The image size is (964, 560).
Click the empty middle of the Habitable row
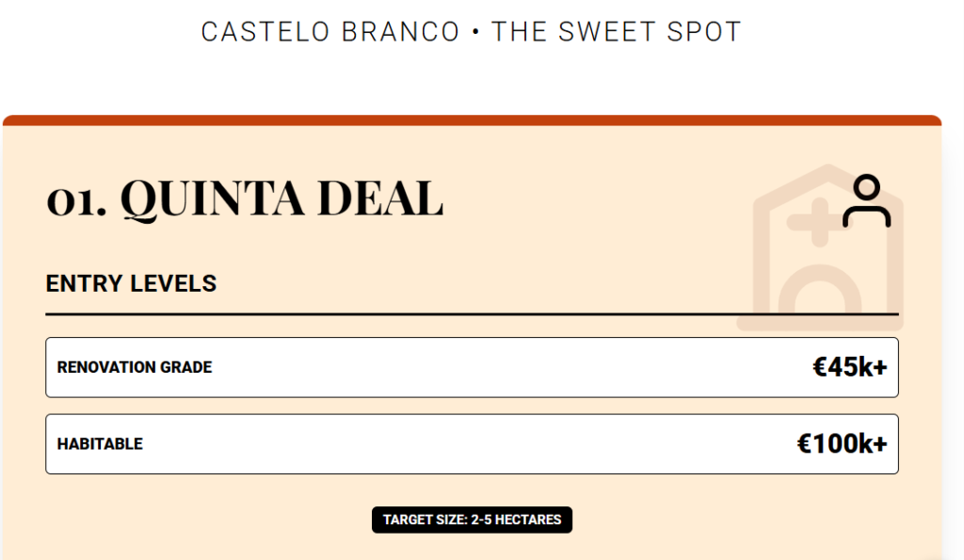coord(471,444)
